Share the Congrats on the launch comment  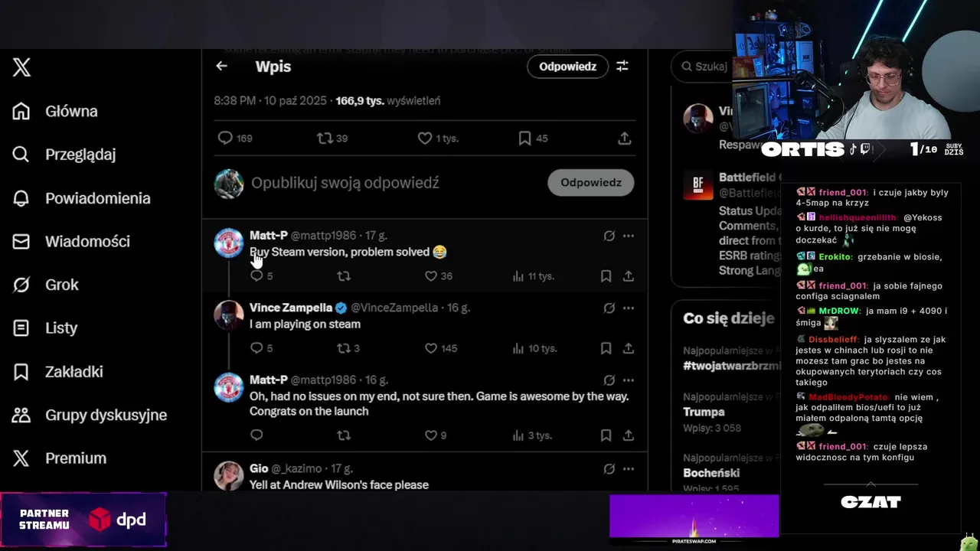(629, 435)
